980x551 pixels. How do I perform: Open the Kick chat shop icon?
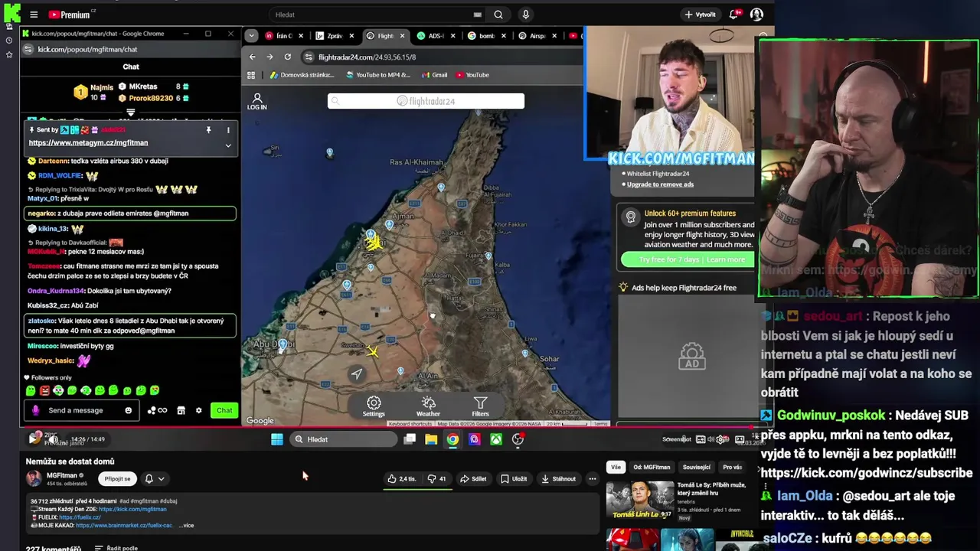pos(181,410)
